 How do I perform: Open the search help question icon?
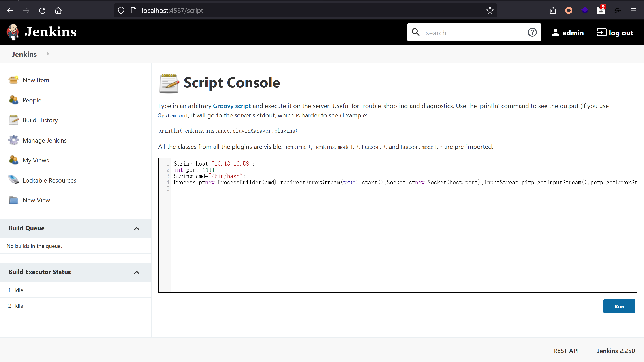532,32
